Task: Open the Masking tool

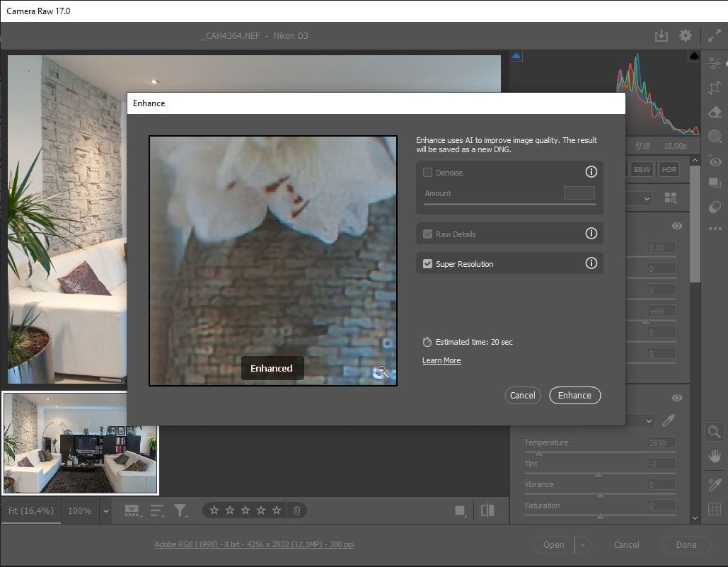Action: tap(715, 136)
